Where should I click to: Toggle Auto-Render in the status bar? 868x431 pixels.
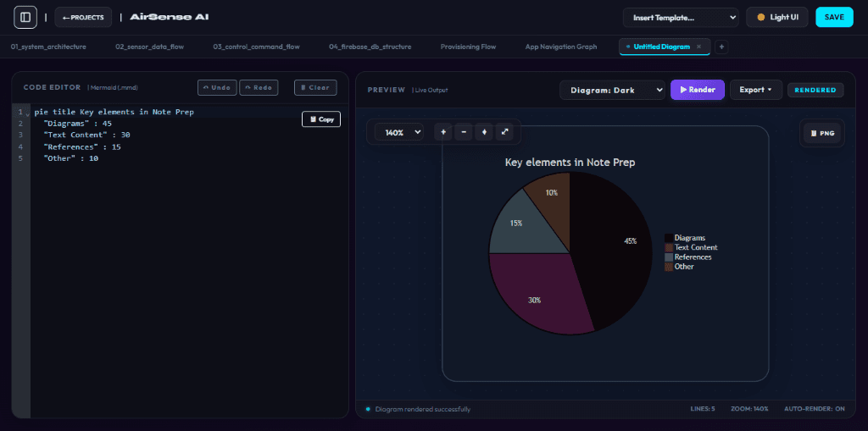(815, 409)
